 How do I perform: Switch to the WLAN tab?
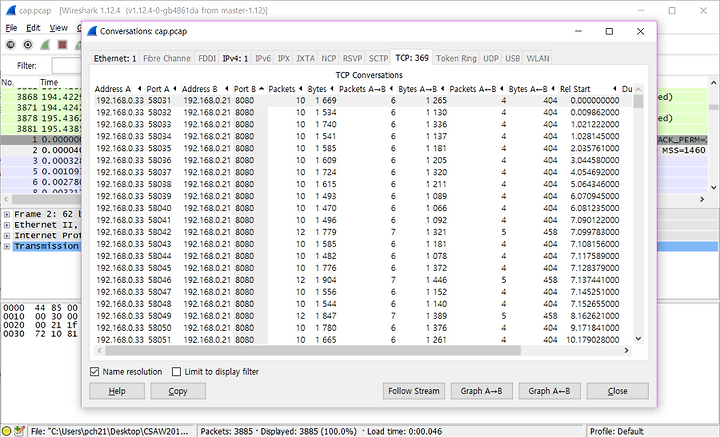tap(537, 58)
